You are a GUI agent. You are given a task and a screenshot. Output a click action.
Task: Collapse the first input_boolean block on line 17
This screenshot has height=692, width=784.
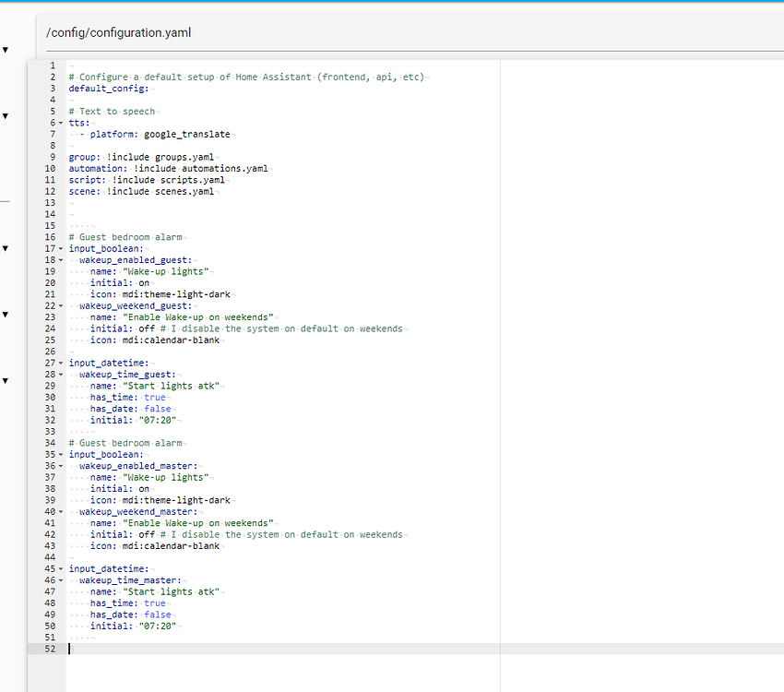tap(59, 248)
